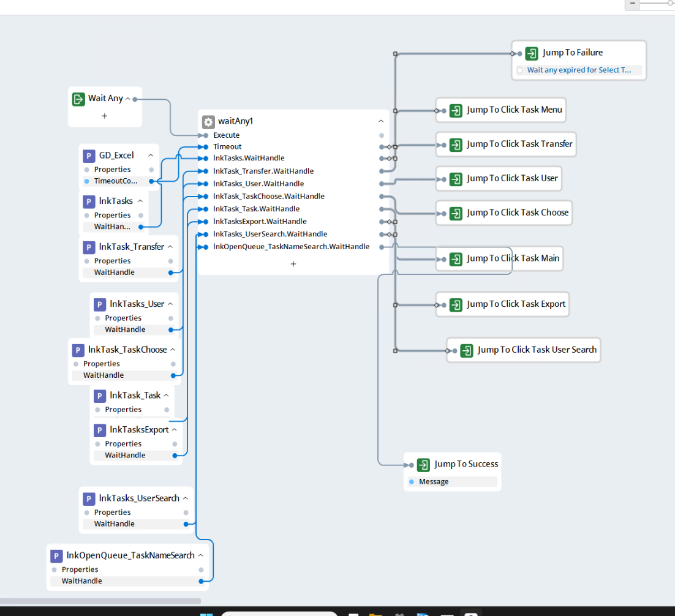Collapse the InkTasks_UserSearch node

pos(186,498)
